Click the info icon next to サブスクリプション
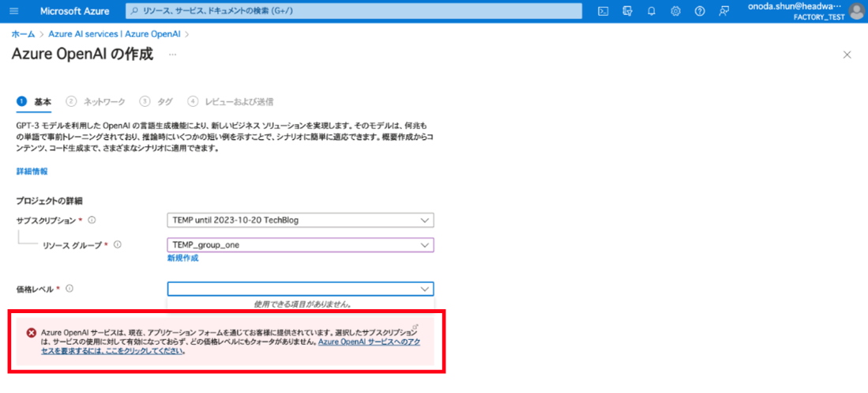 [x=92, y=220]
